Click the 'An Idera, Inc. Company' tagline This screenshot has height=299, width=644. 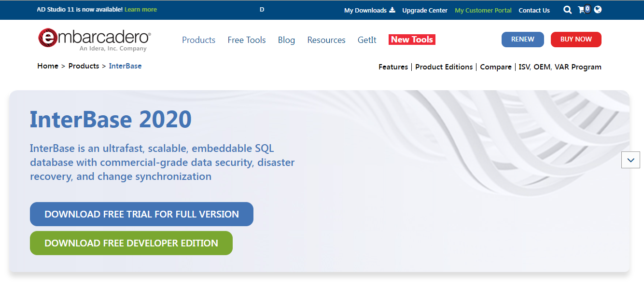[x=113, y=49]
